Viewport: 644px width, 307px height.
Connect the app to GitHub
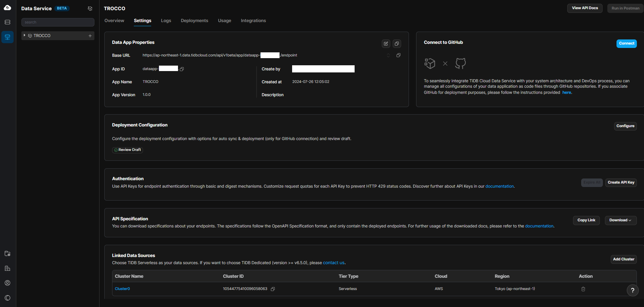[x=627, y=44]
